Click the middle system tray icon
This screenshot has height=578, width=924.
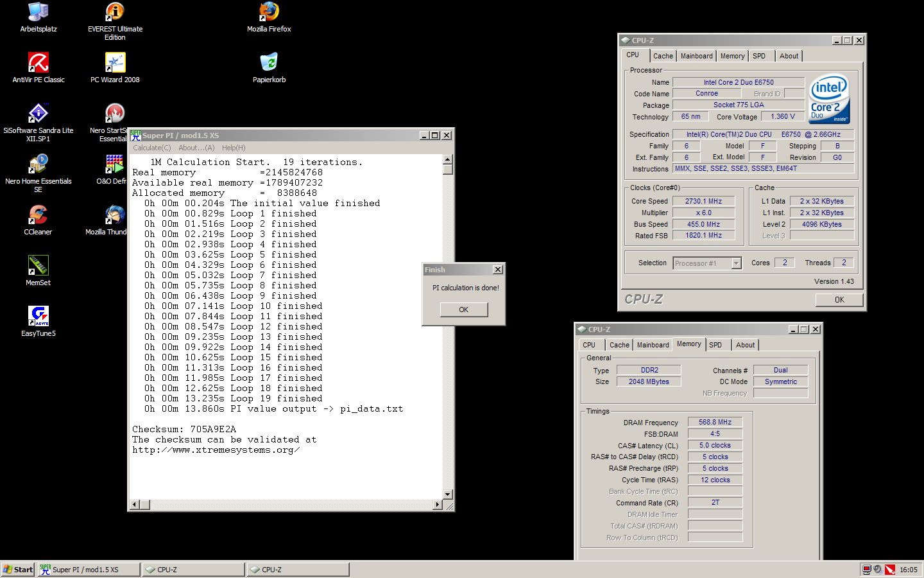click(x=878, y=570)
